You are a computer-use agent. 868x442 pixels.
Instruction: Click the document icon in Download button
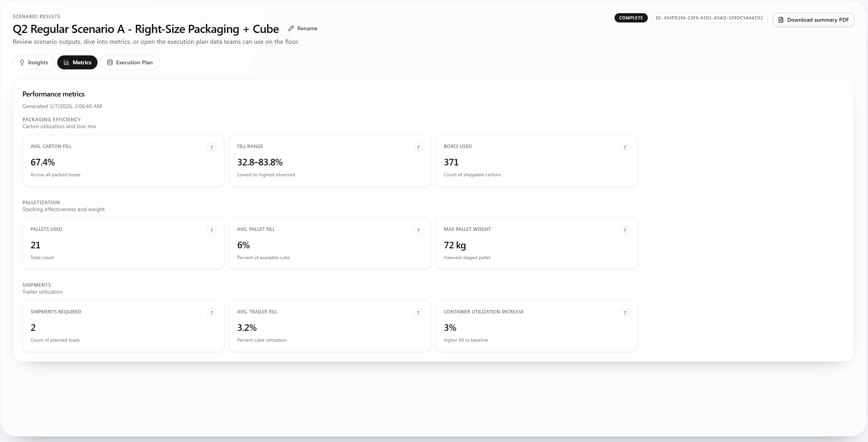tap(781, 20)
